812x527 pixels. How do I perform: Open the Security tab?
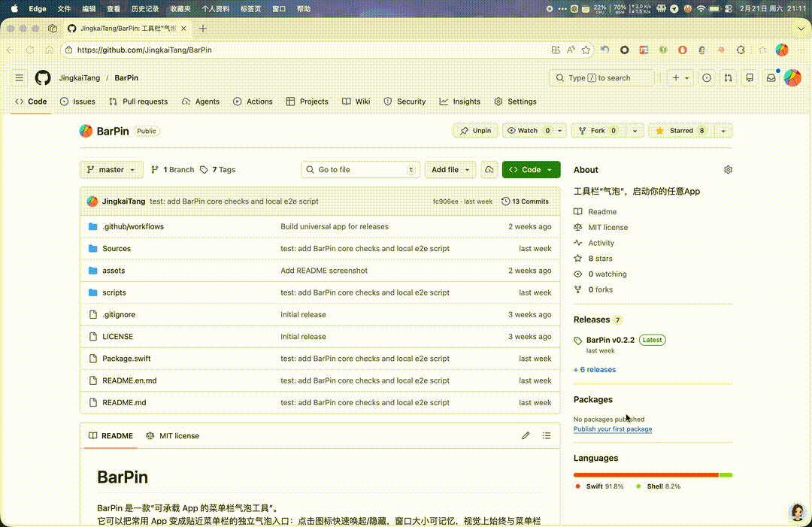pyautogui.click(x=405, y=102)
